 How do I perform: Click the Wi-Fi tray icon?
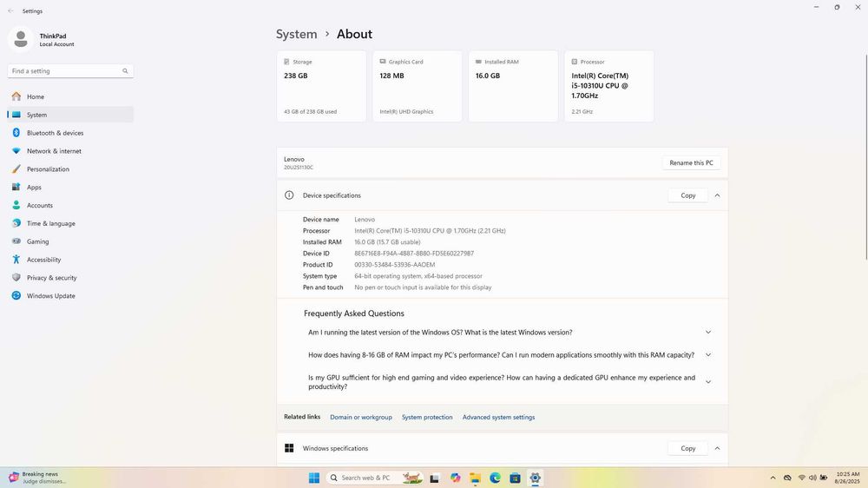click(x=801, y=478)
